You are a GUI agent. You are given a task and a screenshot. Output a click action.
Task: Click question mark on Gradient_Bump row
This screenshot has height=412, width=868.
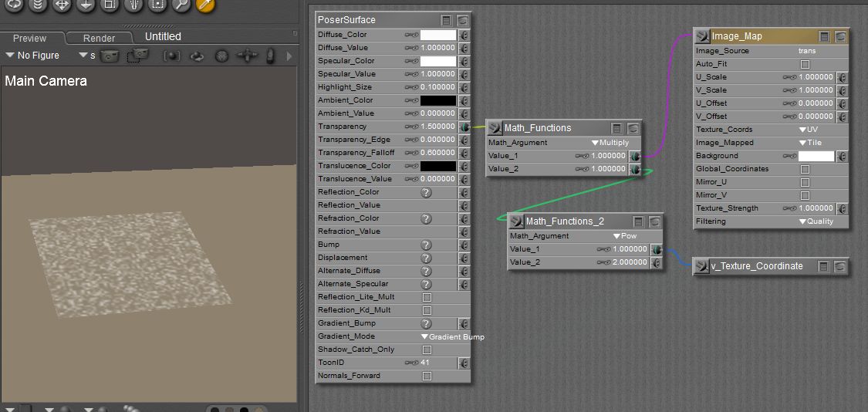[426, 323]
